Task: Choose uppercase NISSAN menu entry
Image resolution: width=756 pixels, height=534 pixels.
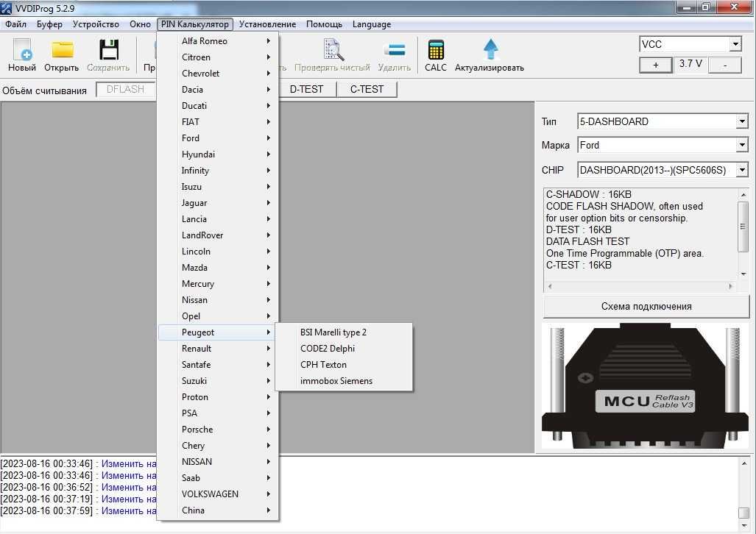Action: coord(219,462)
